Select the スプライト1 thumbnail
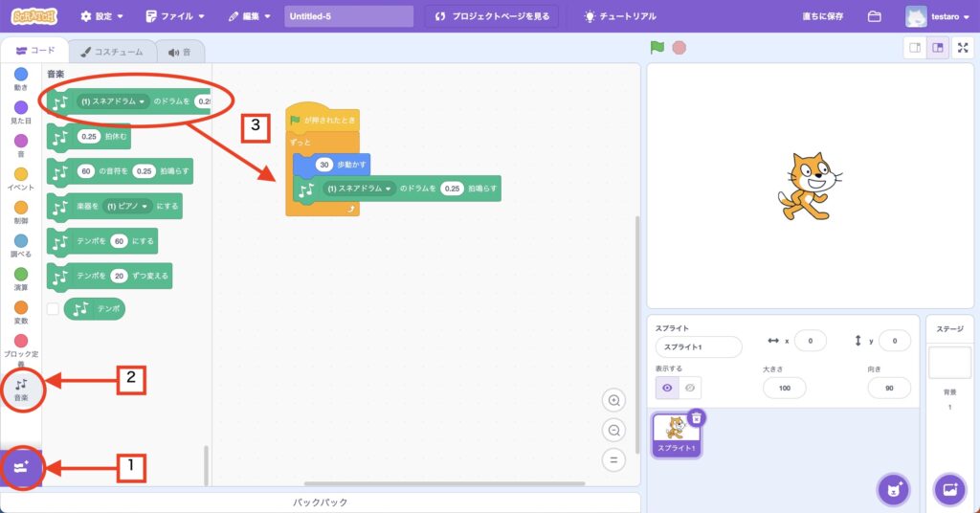 coord(676,435)
